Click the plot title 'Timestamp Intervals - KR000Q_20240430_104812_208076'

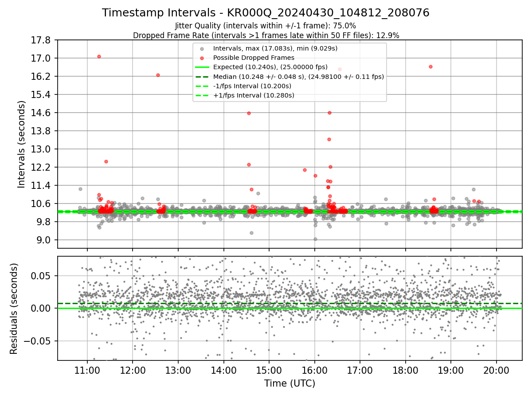266,13
